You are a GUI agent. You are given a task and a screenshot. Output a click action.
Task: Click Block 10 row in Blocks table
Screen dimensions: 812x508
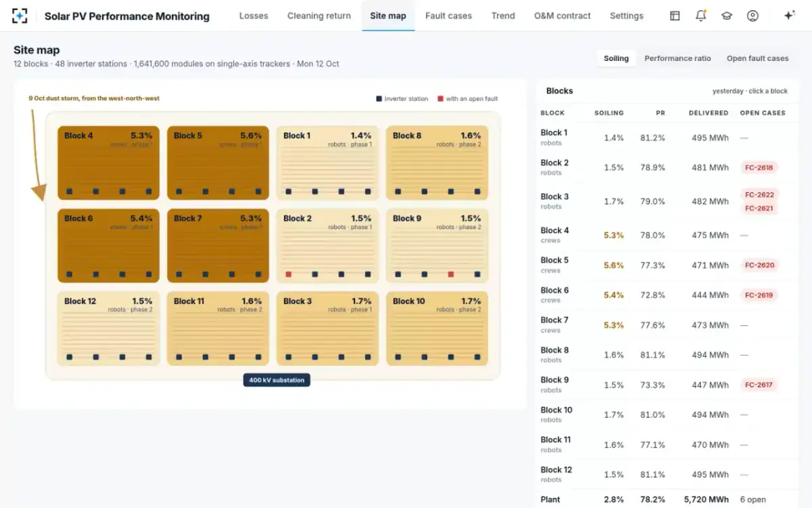(668, 415)
